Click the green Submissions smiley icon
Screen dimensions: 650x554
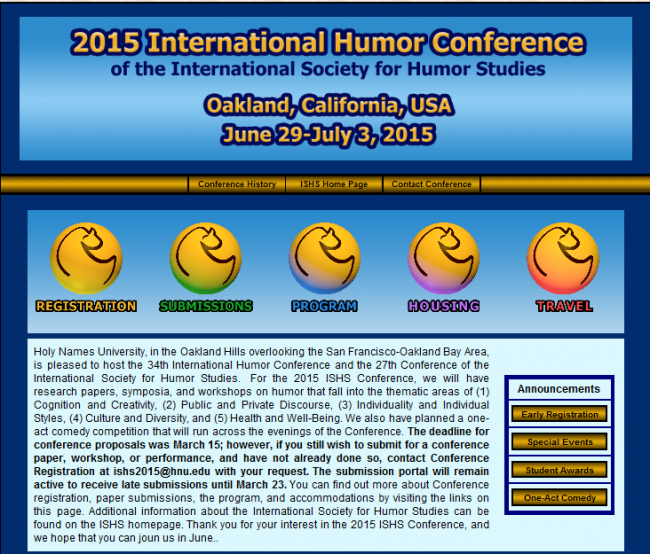tap(205, 258)
